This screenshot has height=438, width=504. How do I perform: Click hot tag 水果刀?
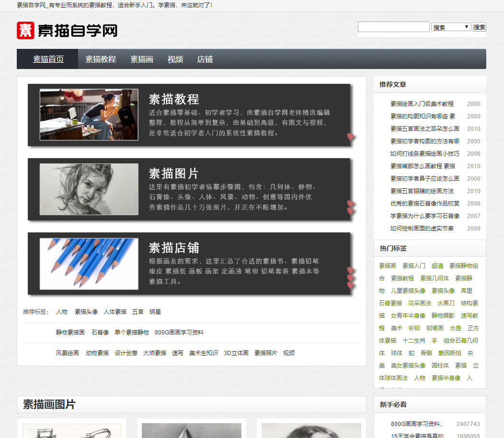(x=446, y=303)
